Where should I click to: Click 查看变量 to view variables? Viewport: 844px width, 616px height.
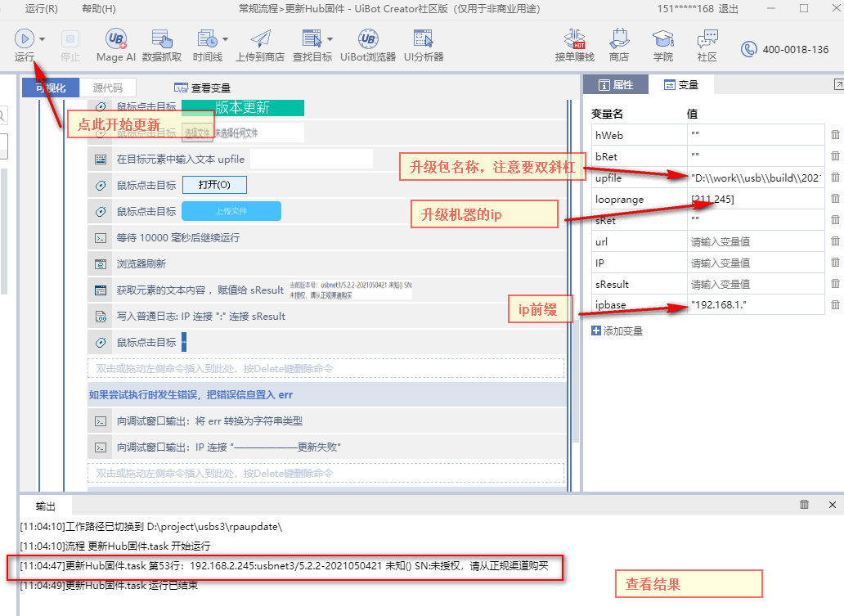point(202,88)
